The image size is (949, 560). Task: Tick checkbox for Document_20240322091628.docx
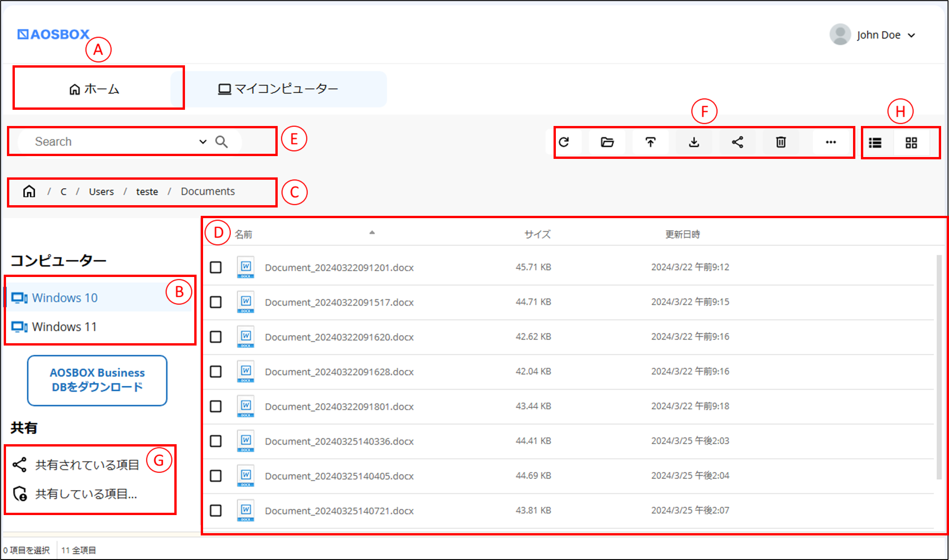click(216, 371)
